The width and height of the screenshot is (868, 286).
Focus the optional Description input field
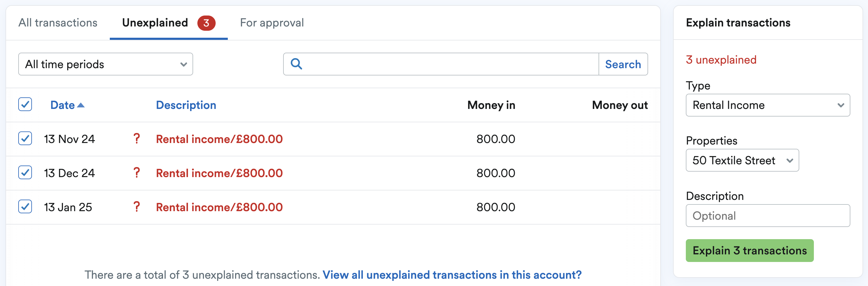[x=768, y=215]
